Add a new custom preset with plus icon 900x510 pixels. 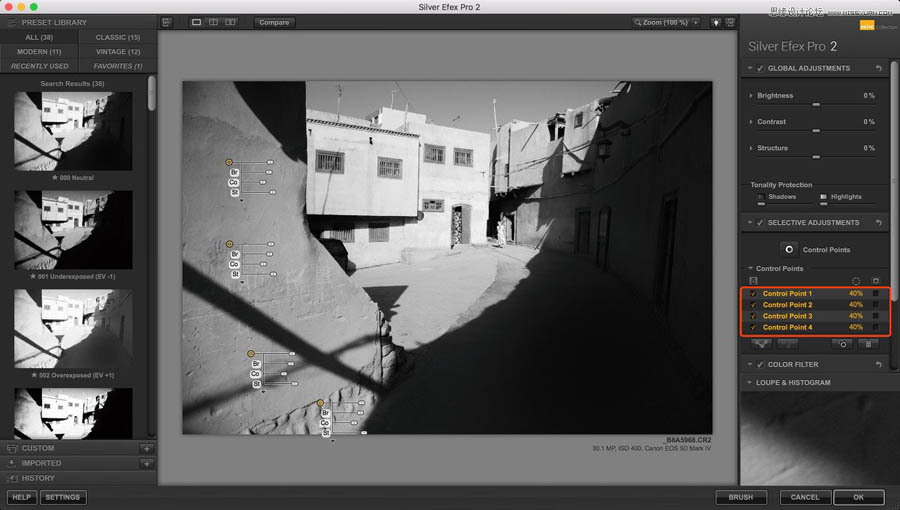[x=147, y=448]
